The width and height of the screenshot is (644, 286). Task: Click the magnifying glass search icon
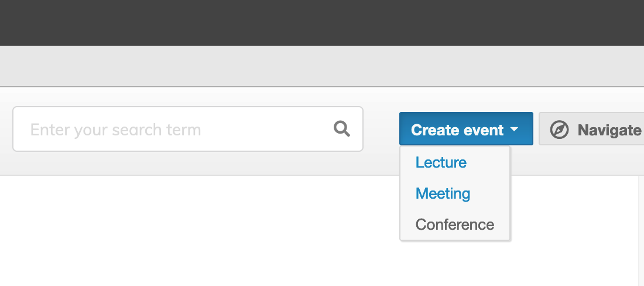point(342,129)
